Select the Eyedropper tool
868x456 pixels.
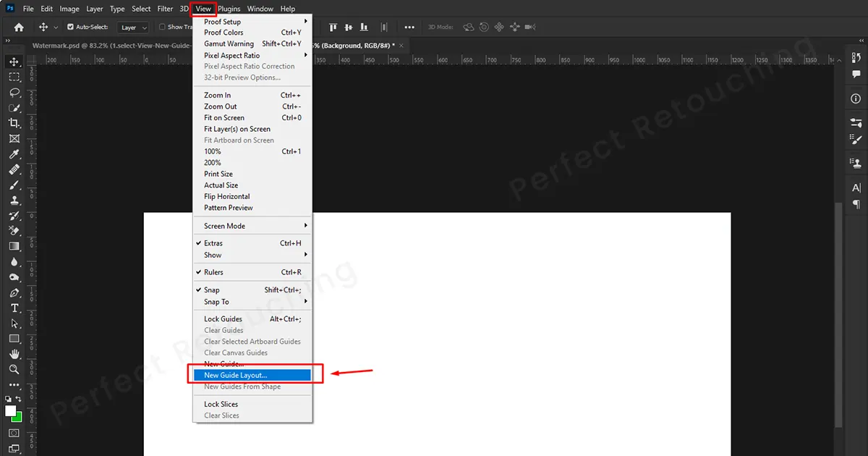pyautogui.click(x=14, y=154)
